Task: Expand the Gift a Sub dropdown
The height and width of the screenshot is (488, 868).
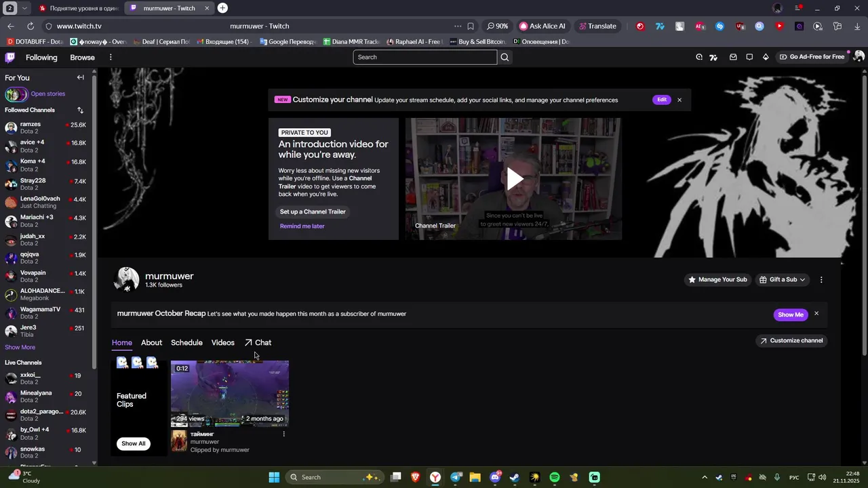Action: coord(783,279)
